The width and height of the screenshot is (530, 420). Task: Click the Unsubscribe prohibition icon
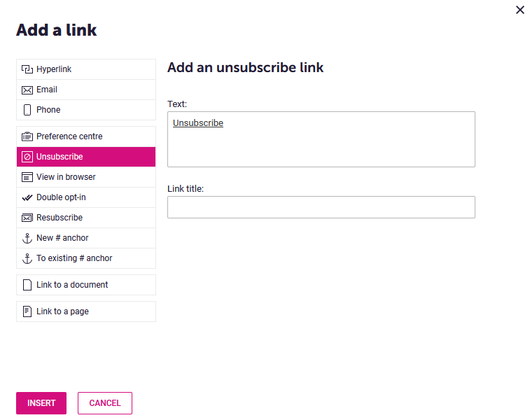[x=27, y=157]
